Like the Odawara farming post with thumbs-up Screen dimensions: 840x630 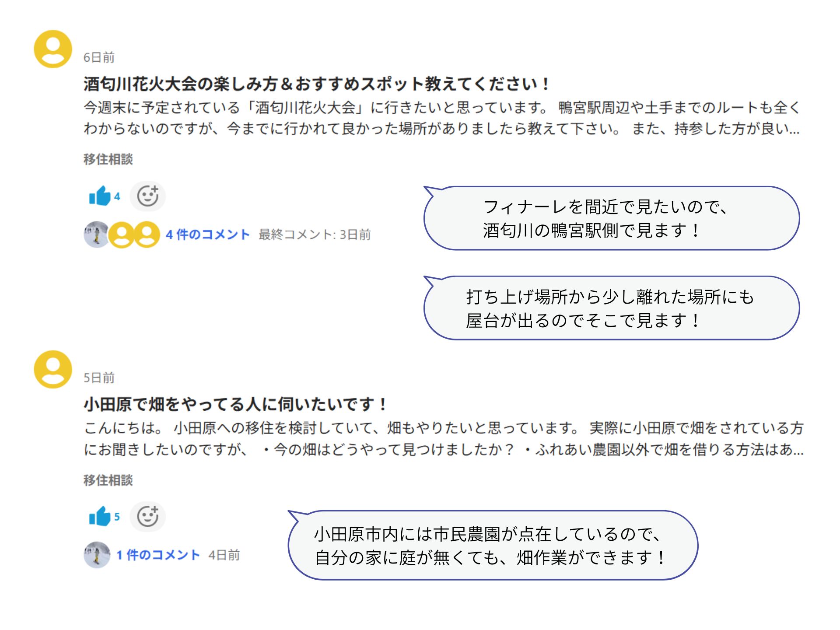click(x=100, y=516)
